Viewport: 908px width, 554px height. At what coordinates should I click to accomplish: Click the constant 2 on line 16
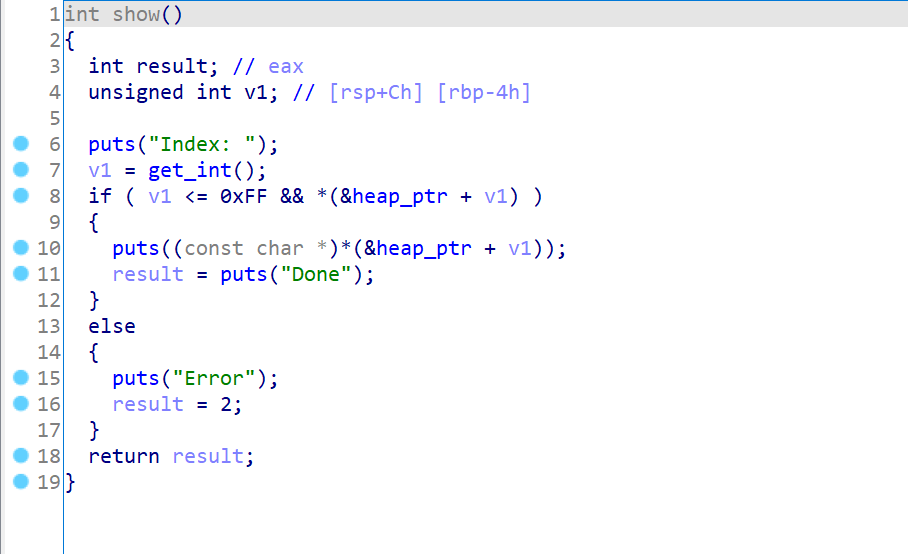[x=226, y=404]
